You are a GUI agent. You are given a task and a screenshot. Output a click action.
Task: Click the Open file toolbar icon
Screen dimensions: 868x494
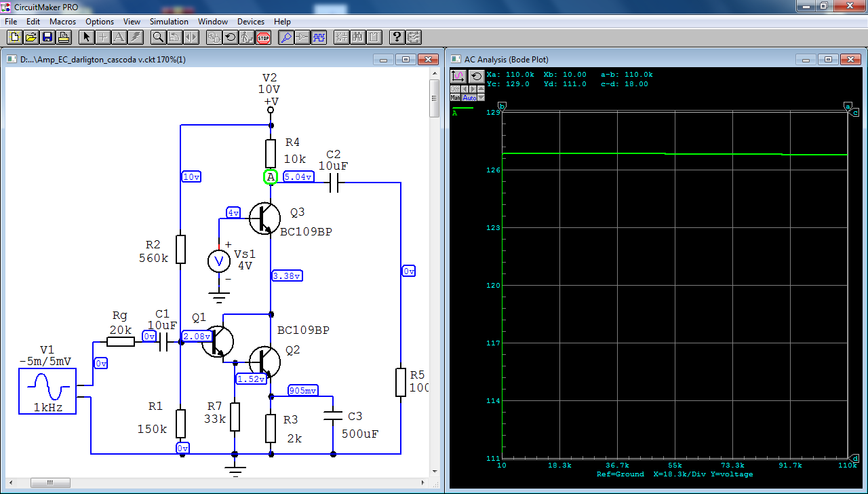pos(31,37)
